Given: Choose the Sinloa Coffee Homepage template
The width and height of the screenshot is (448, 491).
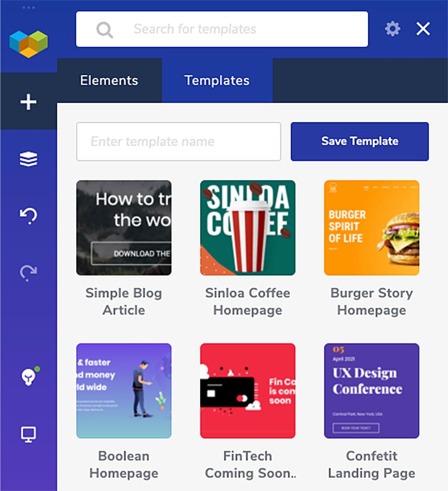Looking at the screenshot, I should coord(248,228).
